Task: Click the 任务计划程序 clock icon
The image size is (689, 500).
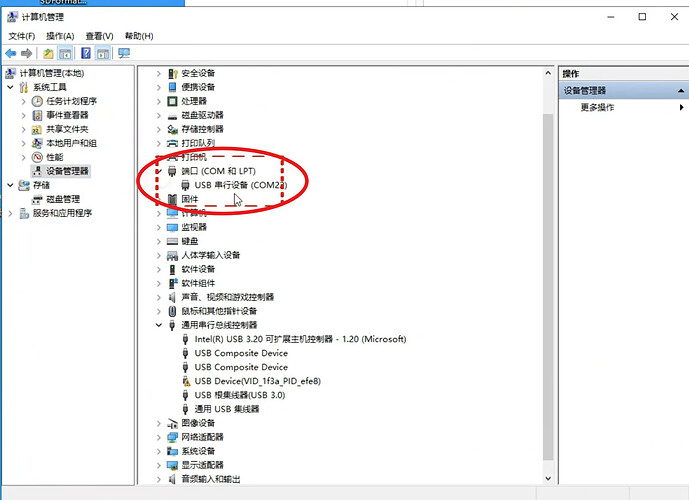Action: (x=37, y=101)
